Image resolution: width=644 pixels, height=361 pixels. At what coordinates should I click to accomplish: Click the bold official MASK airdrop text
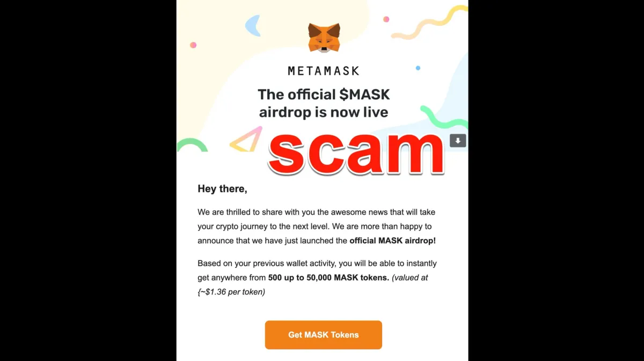(x=393, y=241)
